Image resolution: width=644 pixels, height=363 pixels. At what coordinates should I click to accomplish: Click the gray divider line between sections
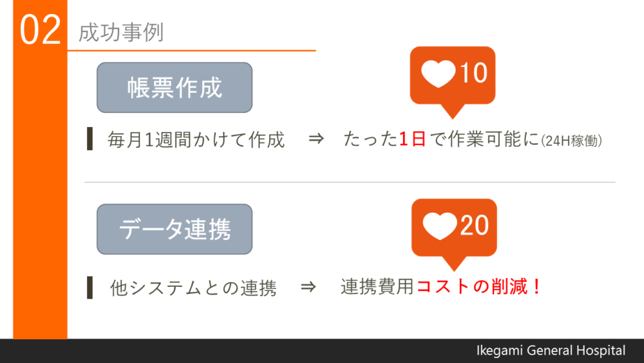pyautogui.click(x=350, y=182)
